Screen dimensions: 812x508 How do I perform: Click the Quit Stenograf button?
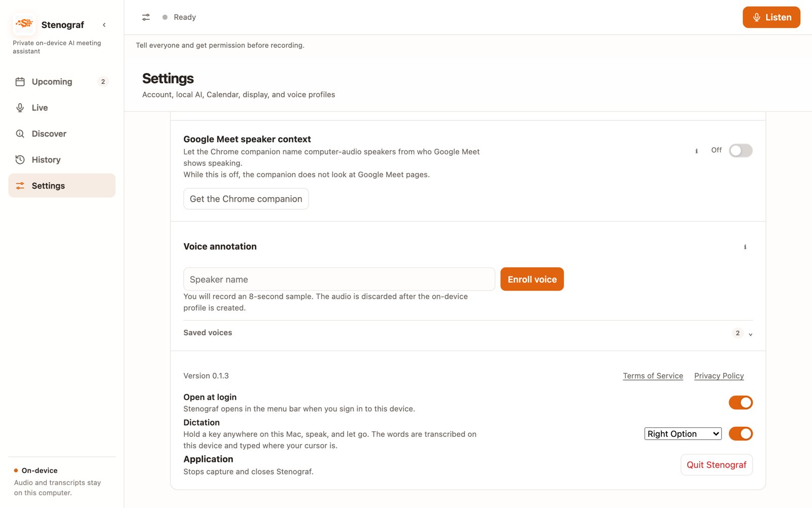click(x=716, y=465)
